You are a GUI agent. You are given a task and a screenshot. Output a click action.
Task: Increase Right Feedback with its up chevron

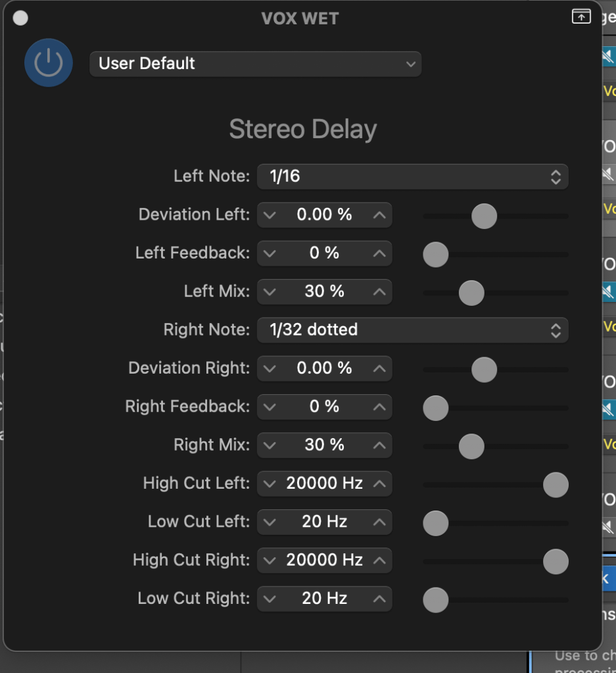click(x=379, y=407)
